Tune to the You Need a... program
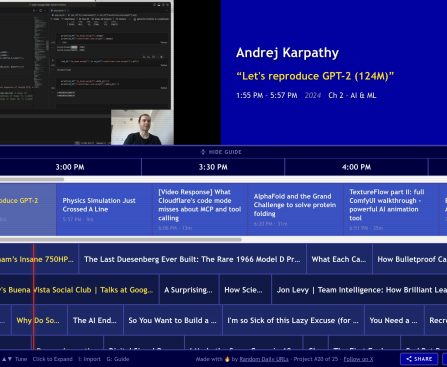This screenshot has width=447, height=367. (394, 320)
